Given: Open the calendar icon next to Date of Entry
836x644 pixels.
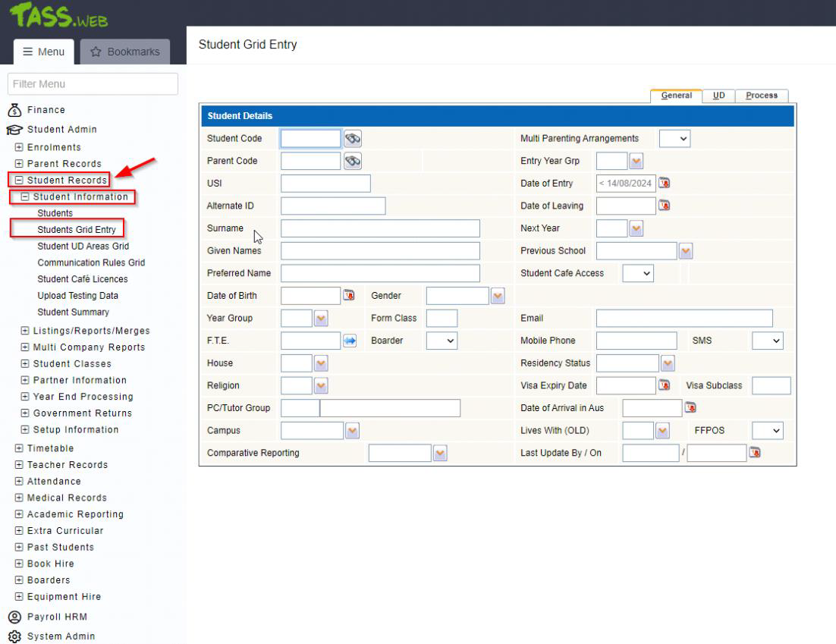Looking at the screenshot, I should (x=665, y=183).
